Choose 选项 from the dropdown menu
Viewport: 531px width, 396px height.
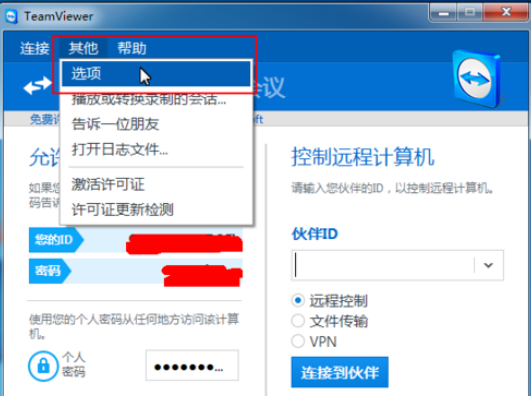point(156,73)
